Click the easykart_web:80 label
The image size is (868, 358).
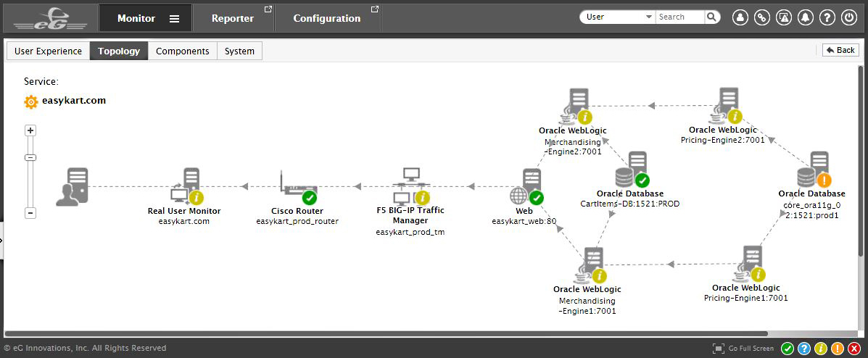tap(524, 221)
